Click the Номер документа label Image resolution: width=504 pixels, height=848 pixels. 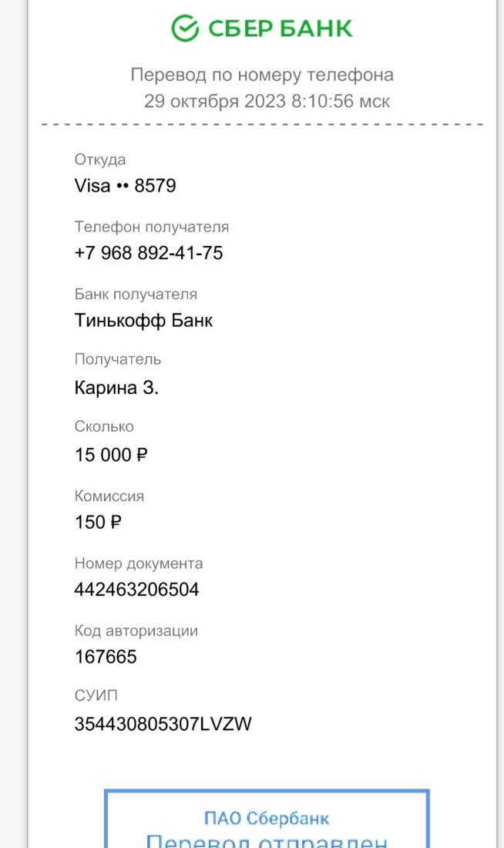click(x=139, y=564)
